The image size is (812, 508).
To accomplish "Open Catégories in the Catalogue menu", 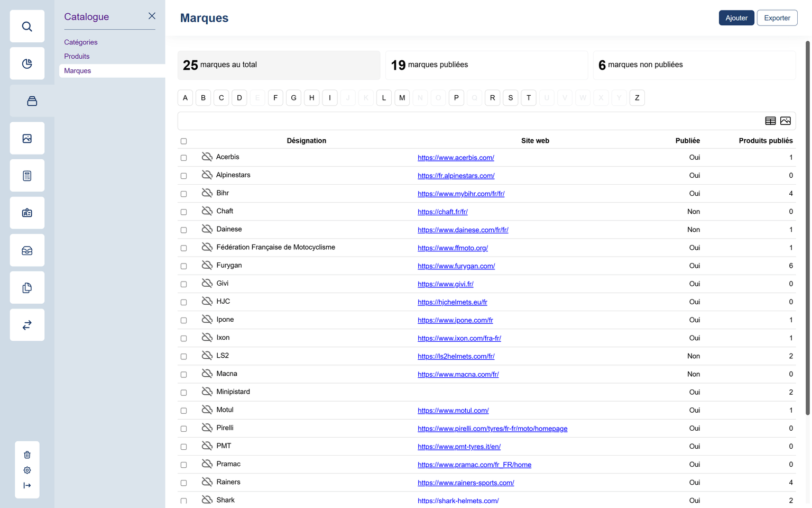I will 81,42.
